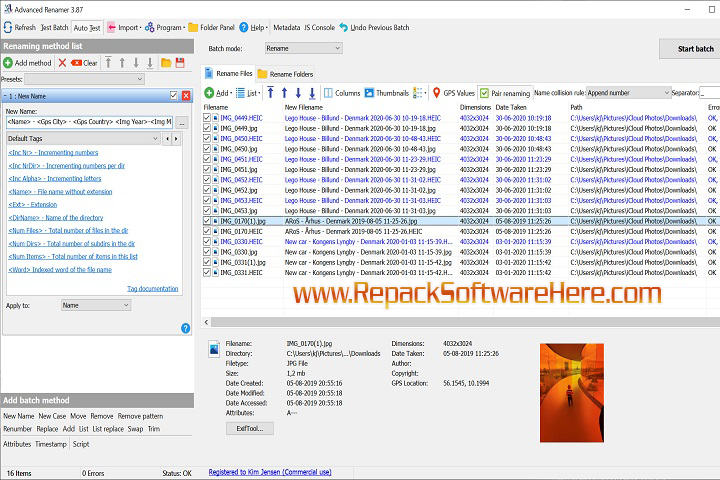
Task: Toggle Thumbnails view
Action: pos(387,93)
